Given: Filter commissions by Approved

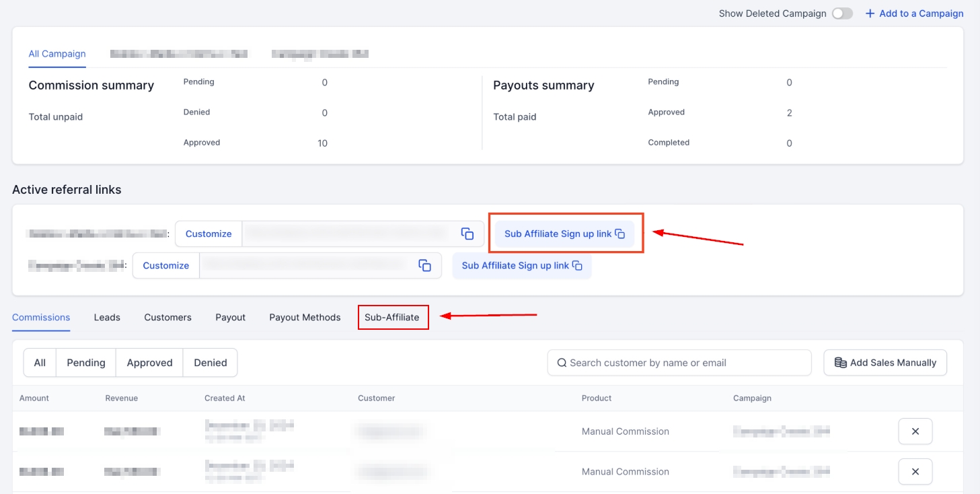Looking at the screenshot, I should point(149,363).
